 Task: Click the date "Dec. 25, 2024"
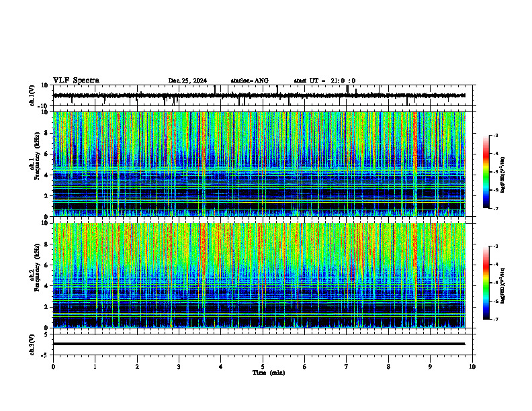(187, 81)
